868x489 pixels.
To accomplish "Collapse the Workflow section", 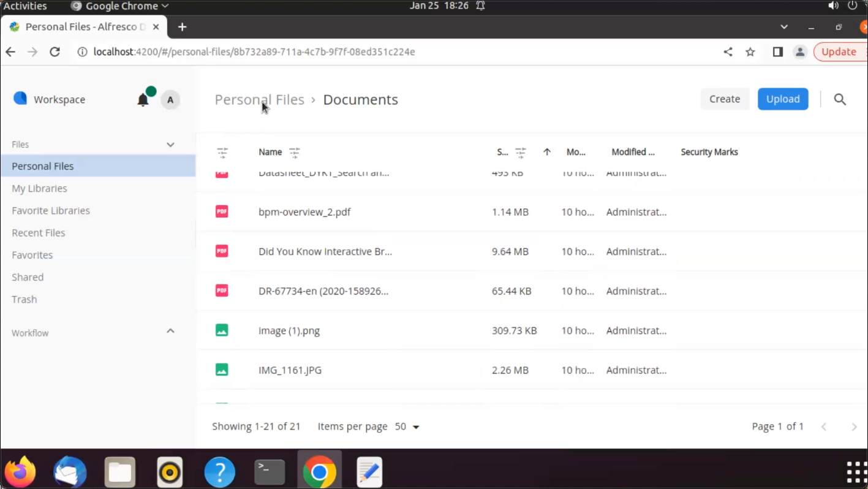I will (170, 331).
